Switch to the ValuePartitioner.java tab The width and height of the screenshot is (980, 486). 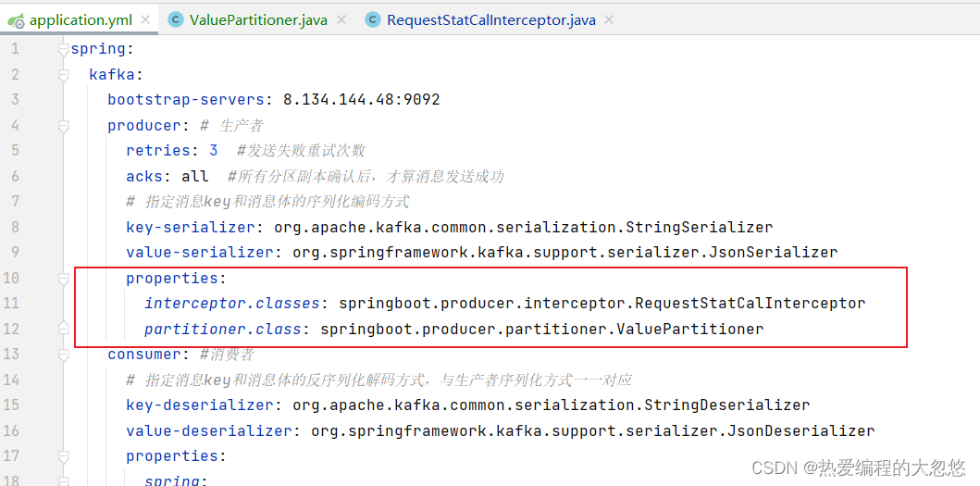[x=258, y=20]
